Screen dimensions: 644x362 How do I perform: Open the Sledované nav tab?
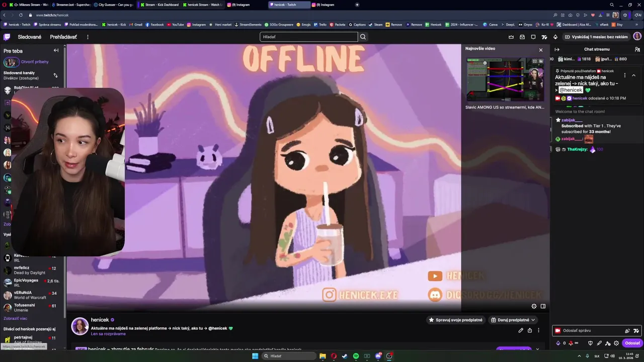pos(30,37)
